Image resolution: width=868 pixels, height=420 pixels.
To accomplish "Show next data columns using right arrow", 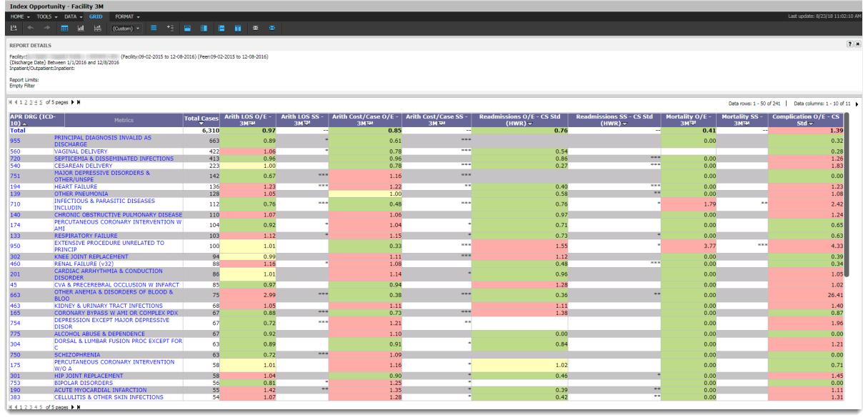I will point(857,104).
